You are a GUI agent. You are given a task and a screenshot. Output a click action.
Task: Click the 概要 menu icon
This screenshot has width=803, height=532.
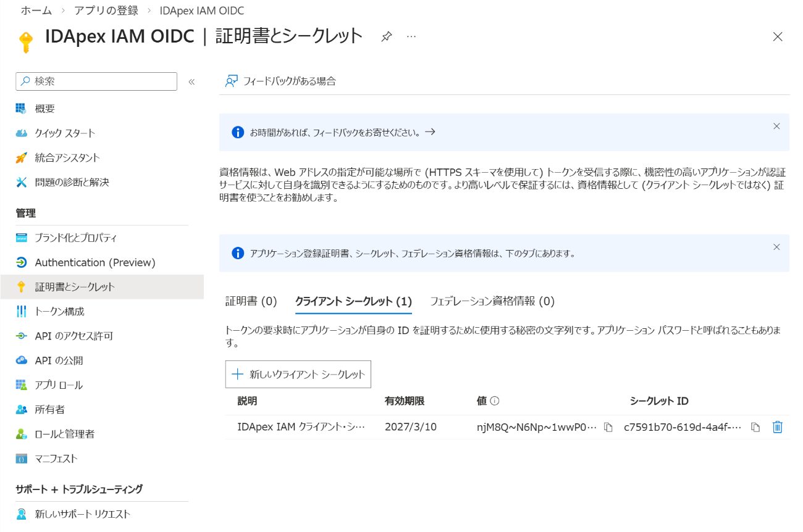(22, 109)
